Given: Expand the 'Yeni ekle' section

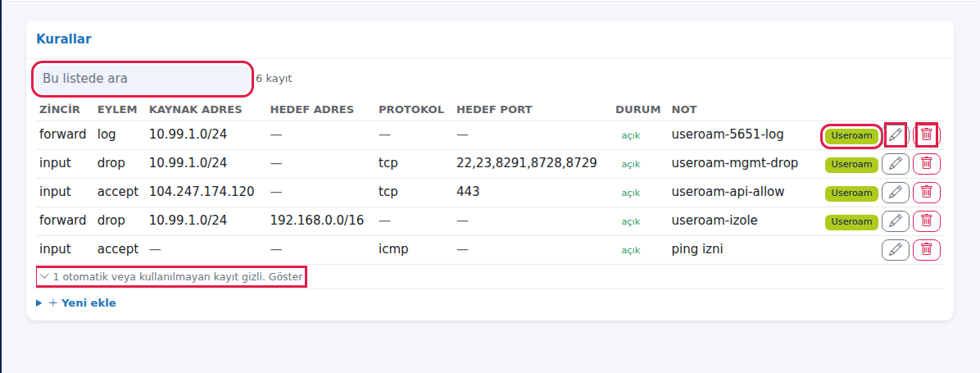Looking at the screenshot, I should (x=76, y=303).
